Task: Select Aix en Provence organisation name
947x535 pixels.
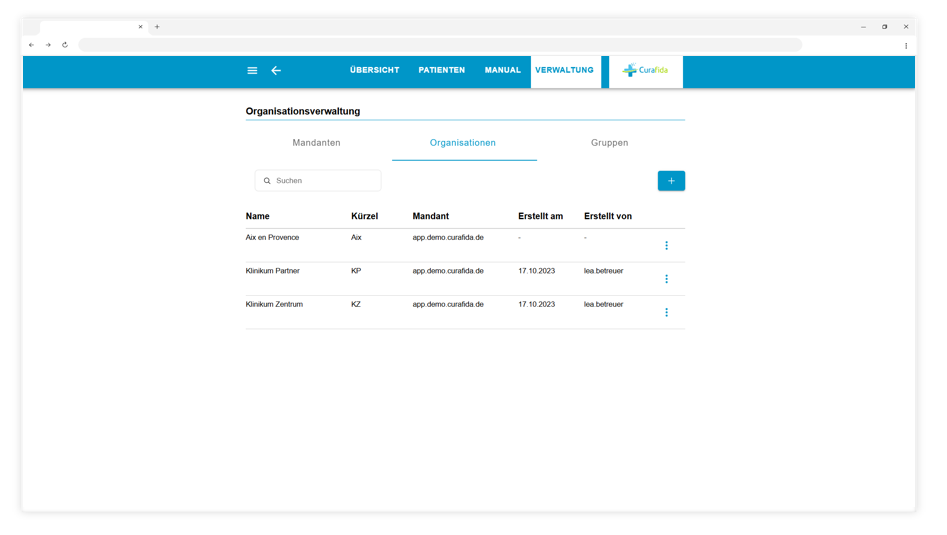Action: (272, 237)
